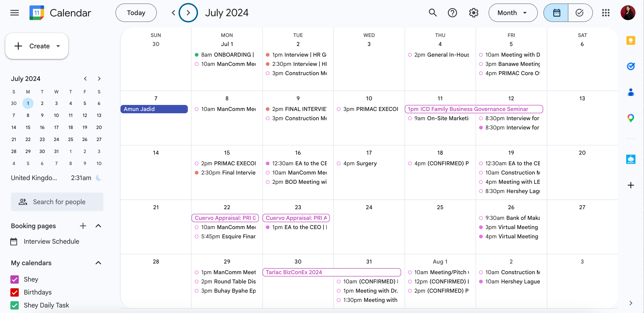The height and width of the screenshot is (313, 644).
Task: Open Cuervo Appraisal event on July 23
Action: pyautogui.click(x=296, y=218)
